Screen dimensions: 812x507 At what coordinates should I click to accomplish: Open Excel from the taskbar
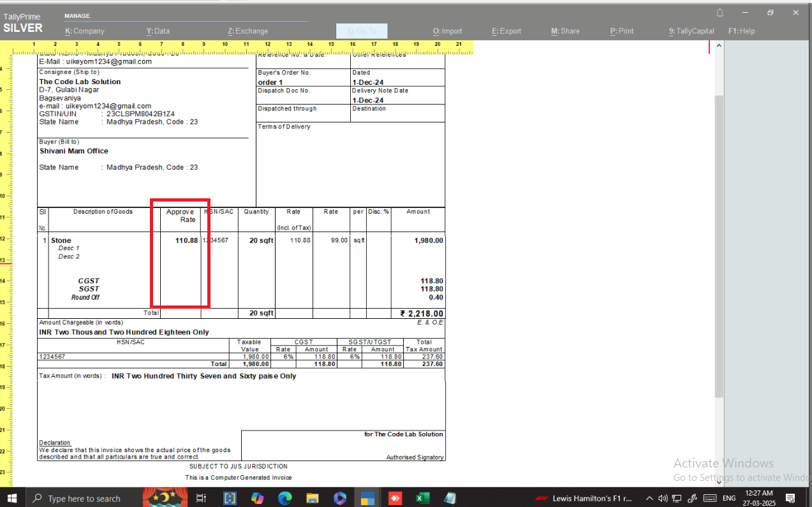(422, 498)
